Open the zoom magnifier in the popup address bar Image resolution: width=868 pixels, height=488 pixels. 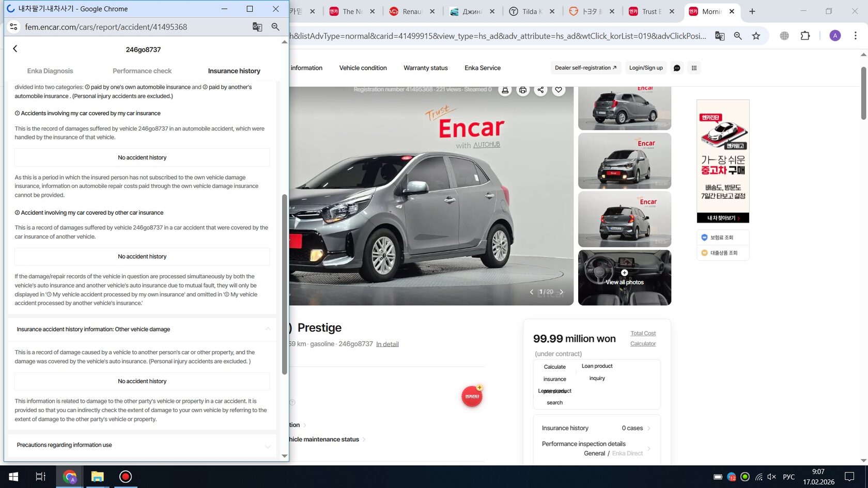[x=275, y=27]
